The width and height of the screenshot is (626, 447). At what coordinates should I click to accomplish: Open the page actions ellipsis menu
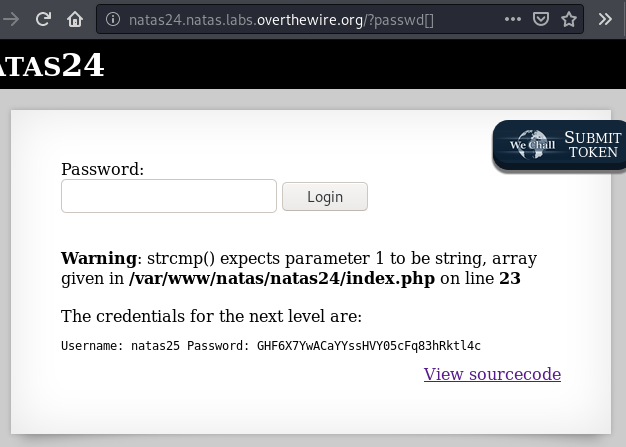(x=513, y=19)
